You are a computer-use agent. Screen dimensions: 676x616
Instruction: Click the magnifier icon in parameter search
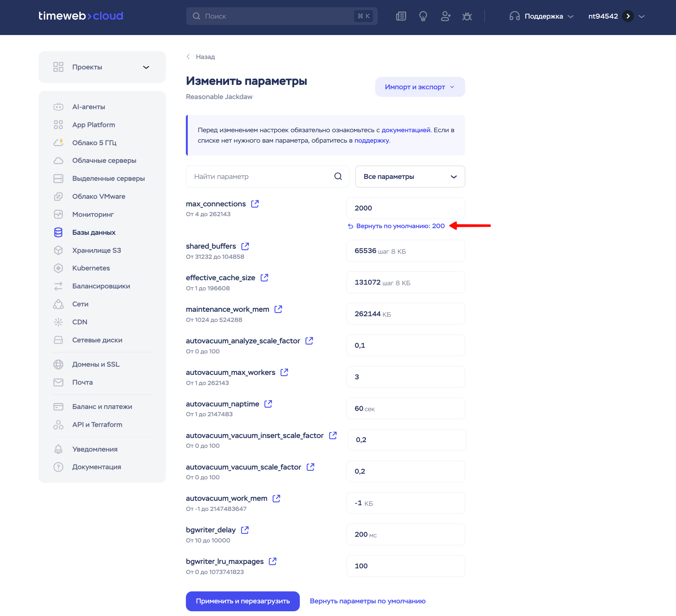(x=338, y=176)
